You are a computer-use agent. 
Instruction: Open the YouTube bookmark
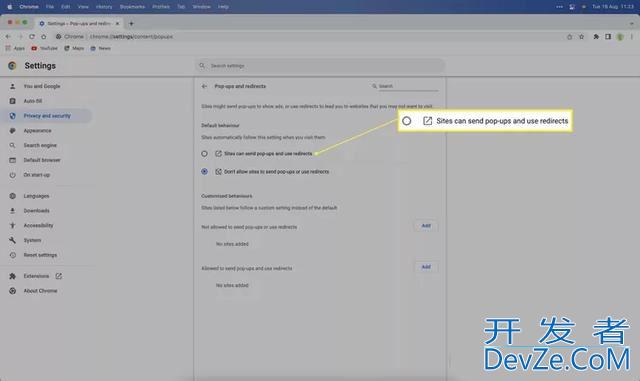(44, 48)
